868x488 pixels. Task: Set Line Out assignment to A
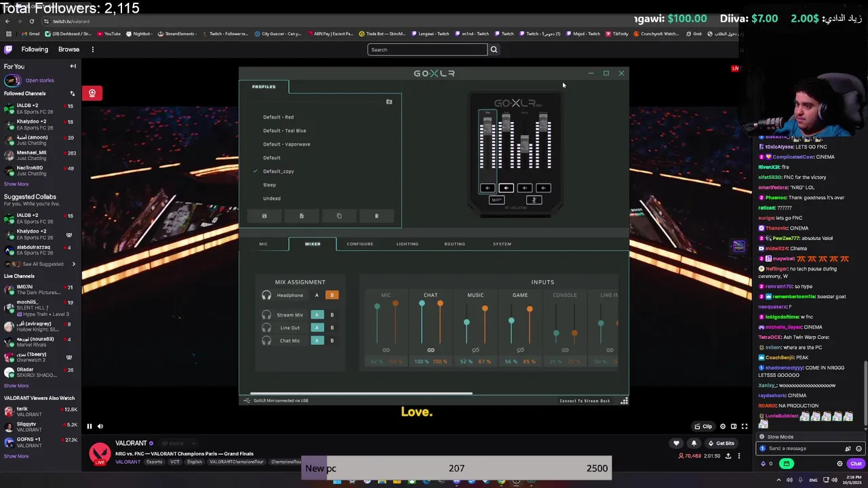coord(317,327)
